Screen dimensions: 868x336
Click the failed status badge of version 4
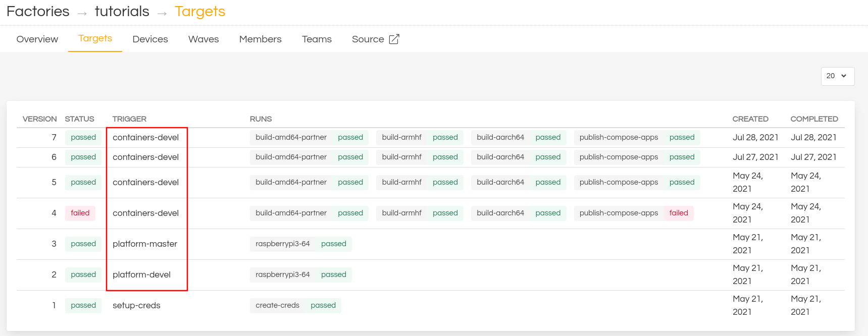pos(80,213)
